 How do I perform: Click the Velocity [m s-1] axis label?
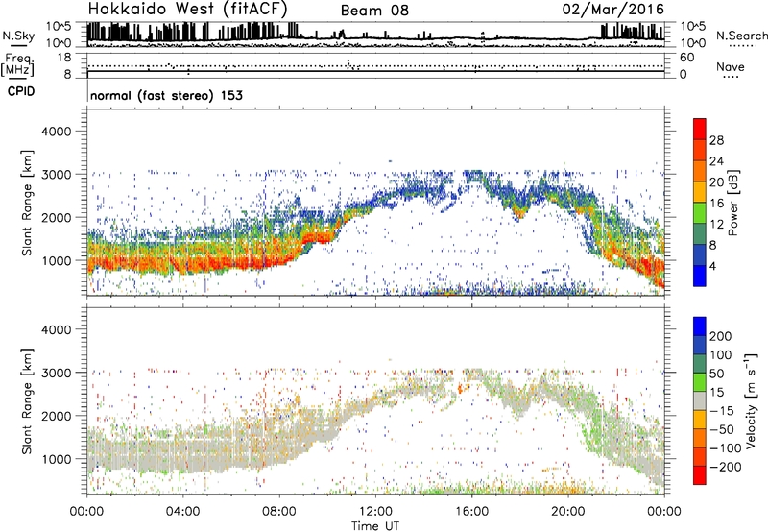click(750, 400)
